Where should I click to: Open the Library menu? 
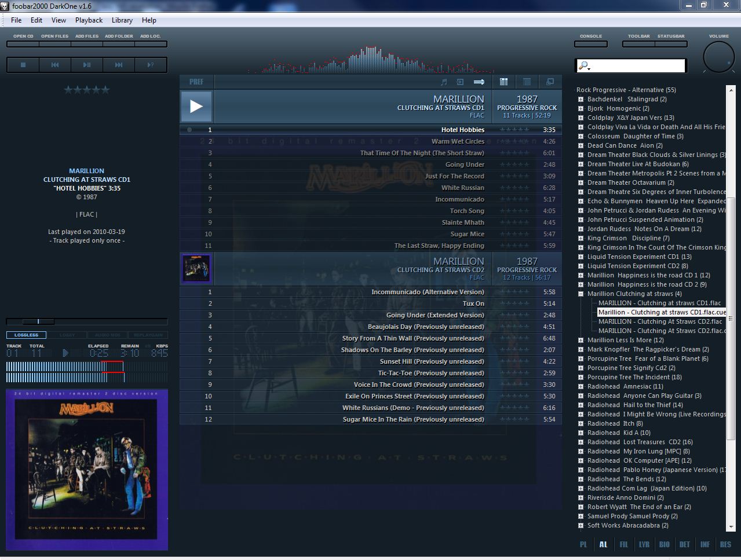click(x=122, y=20)
